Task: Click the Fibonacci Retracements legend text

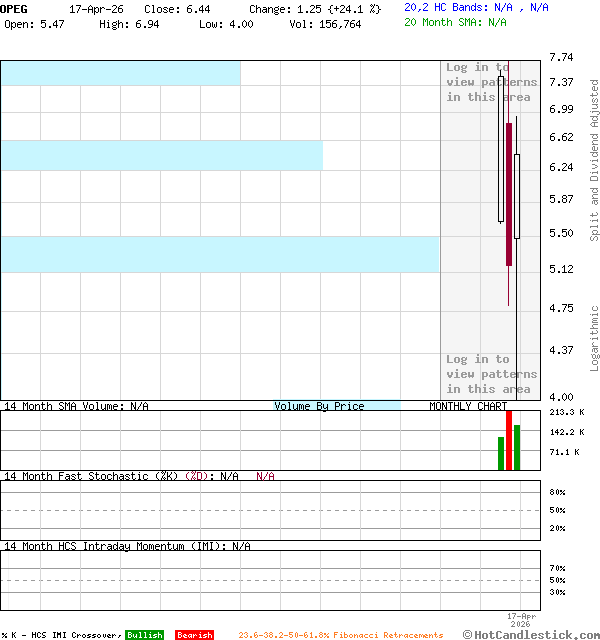Action: pyautogui.click(x=340, y=635)
